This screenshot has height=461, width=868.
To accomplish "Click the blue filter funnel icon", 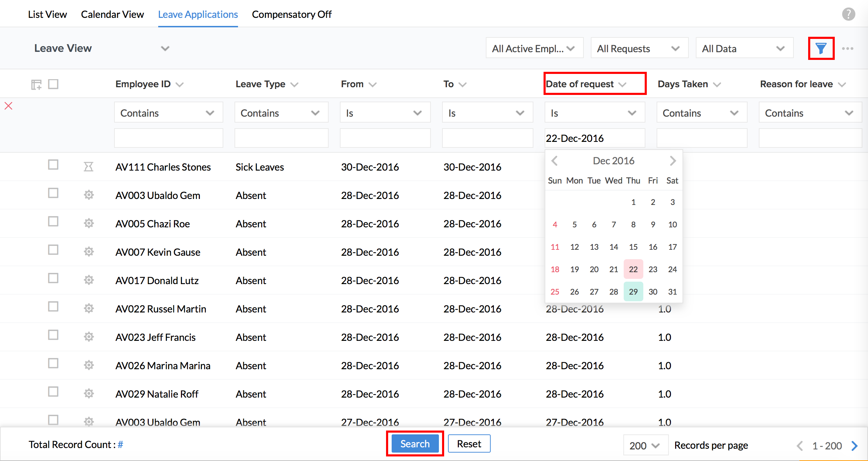I will pos(821,48).
